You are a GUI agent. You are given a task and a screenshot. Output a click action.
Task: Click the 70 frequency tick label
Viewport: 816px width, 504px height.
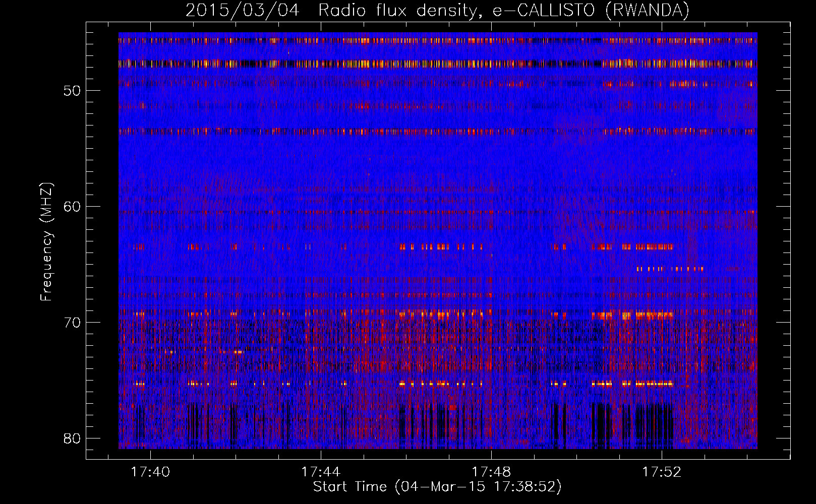pos(72,323)
